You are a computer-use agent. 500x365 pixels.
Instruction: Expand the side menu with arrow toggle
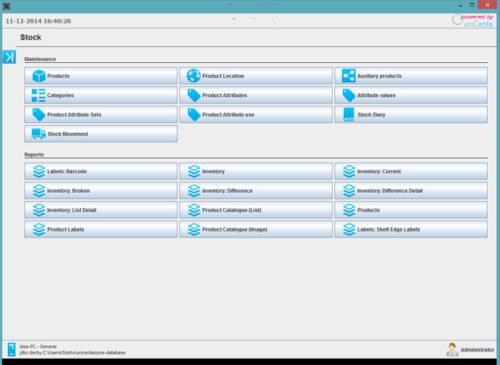9,57
